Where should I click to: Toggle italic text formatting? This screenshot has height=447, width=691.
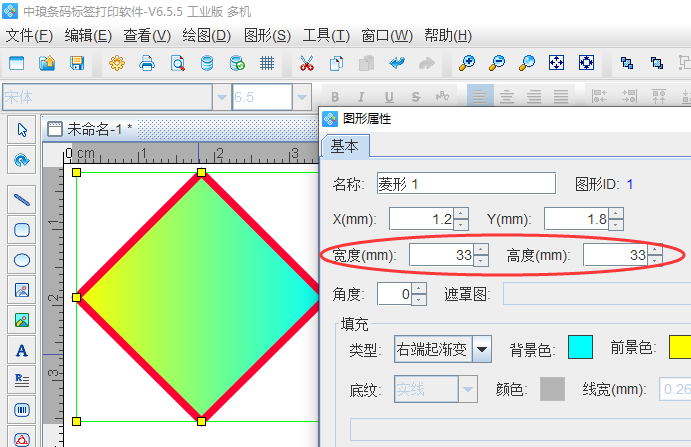(x=361, y=97)
